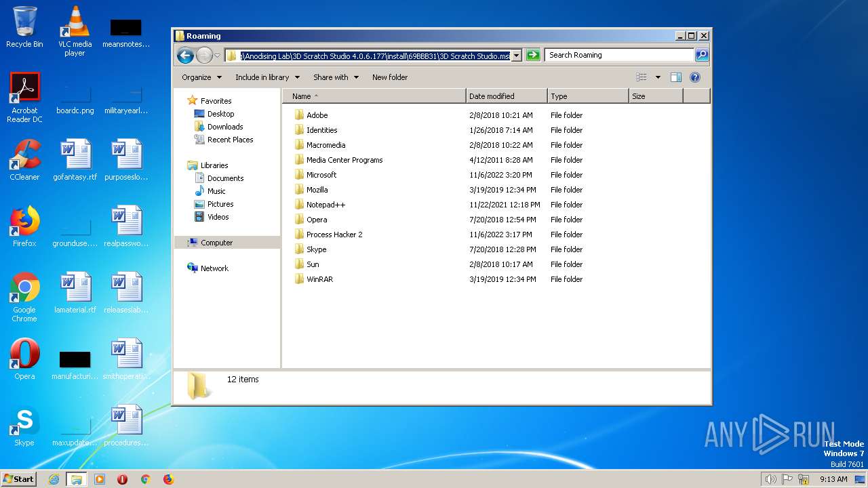Open the Share with menu
The width and height of the screenshot is (868, 488).
(336, 77)
